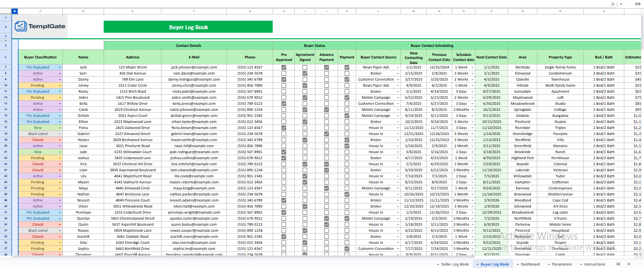
Task: Select the 12/25/2024 previous contact date
Action: tap(439, 67)
